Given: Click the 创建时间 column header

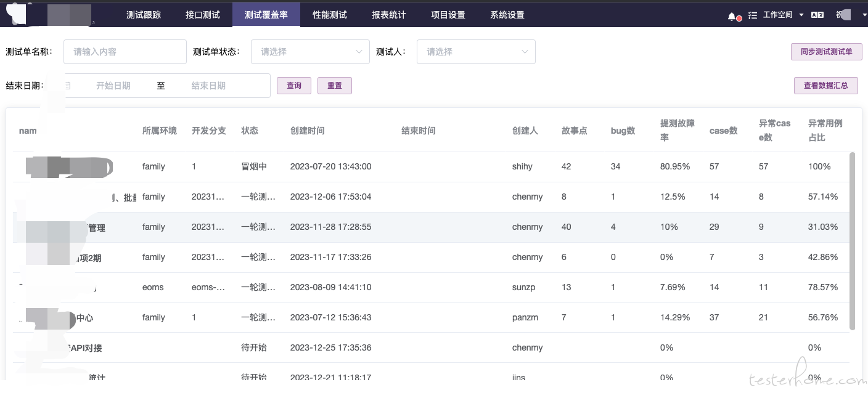Looking at the screenshot, I should [x=307, y=131].
